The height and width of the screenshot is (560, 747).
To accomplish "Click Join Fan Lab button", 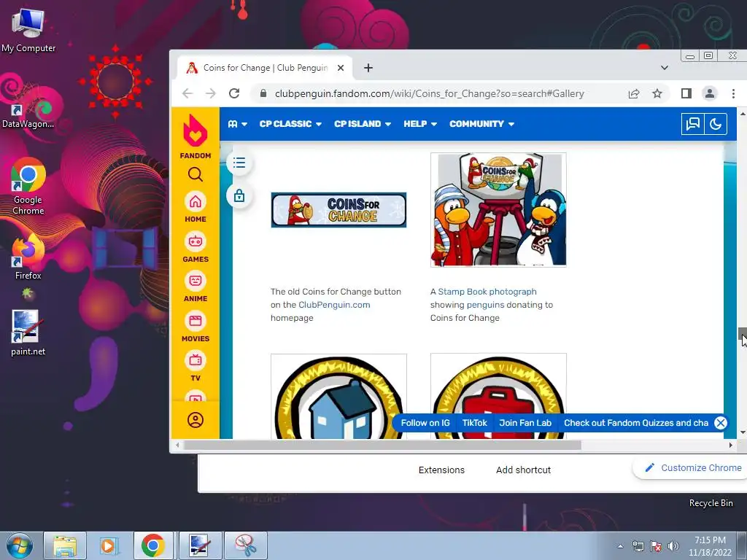I will pyautogui.click(x=525, y=423).
